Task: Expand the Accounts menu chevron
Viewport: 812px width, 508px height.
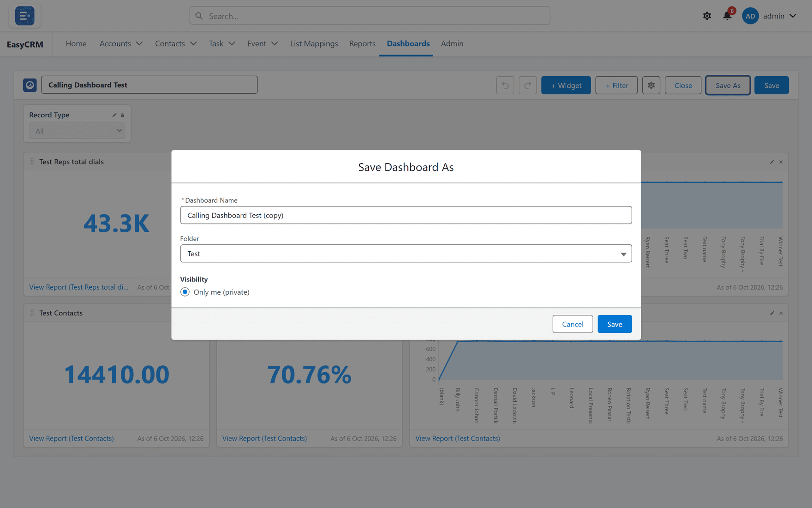Action: [139, 43]
